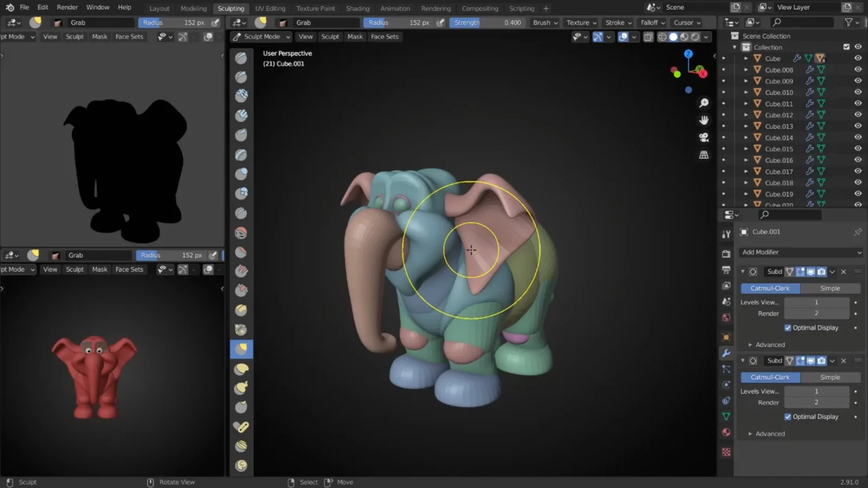868x488 pixels.
Task: Open the Render menu
Action: [x=67, y=7]
